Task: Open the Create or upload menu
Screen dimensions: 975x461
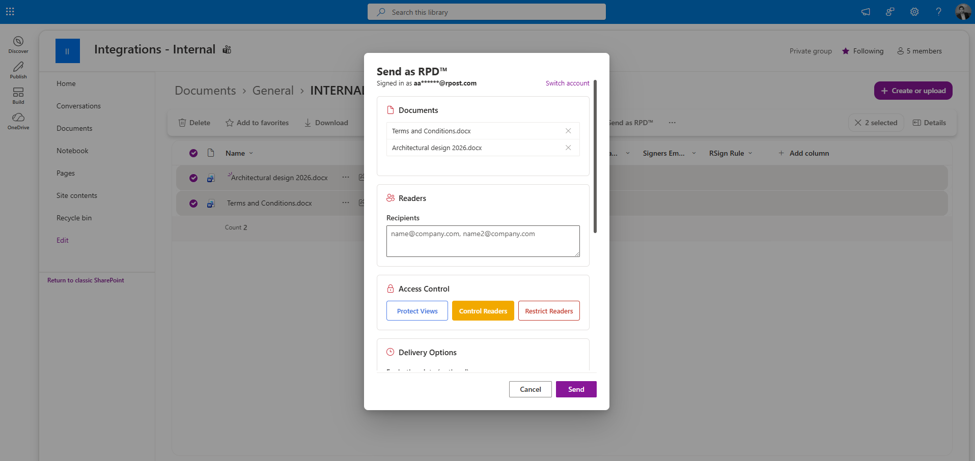Action: point(913,91)
